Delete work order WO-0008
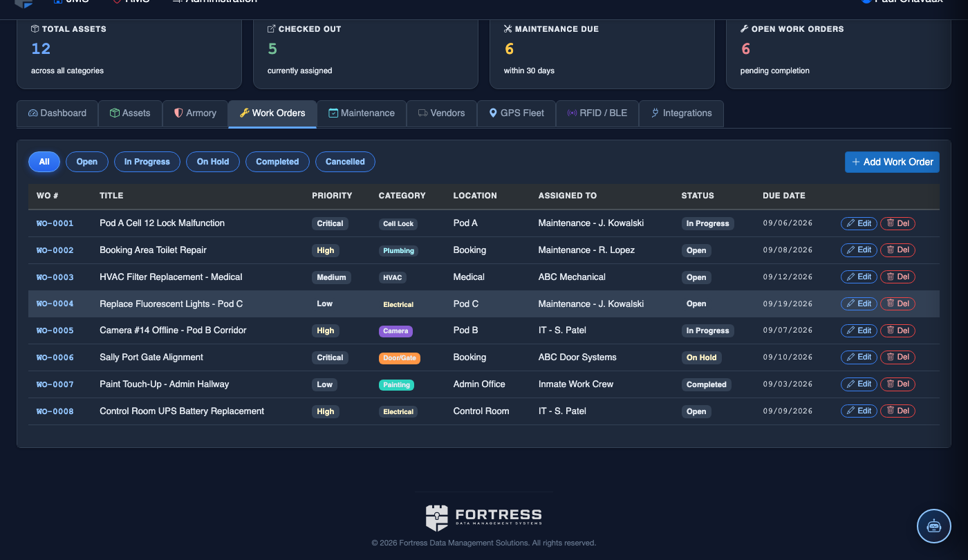The image size is (968, 560). pos(897,411)
